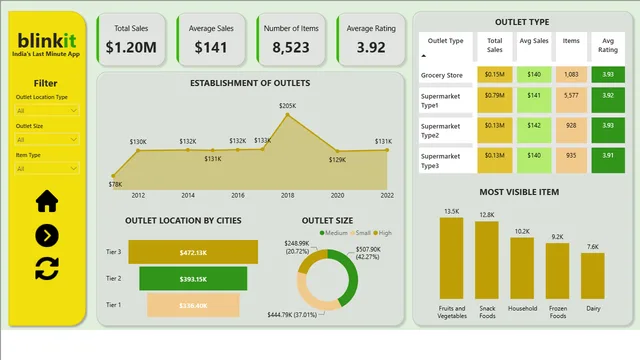Click the Supermarket Type1 row label
This screenshot has height=360, width=640.
point(440,100)
